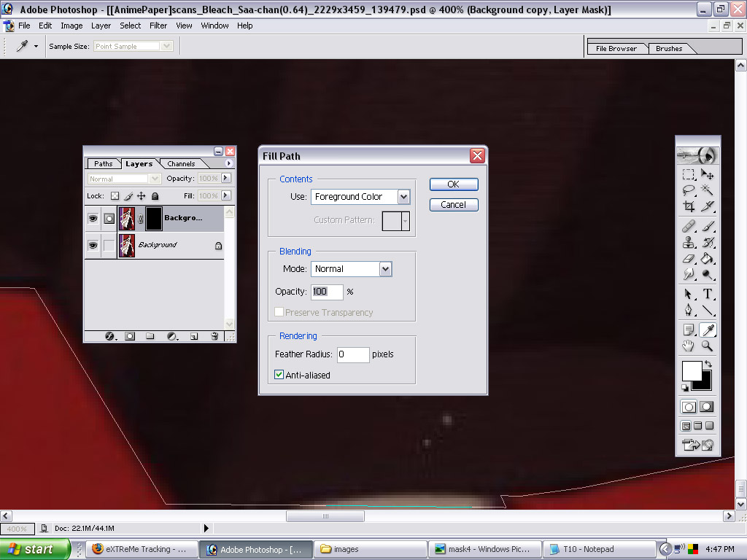Click the foreground color swatch
This screenshot has width=747, height=560.
pos(692,370)
